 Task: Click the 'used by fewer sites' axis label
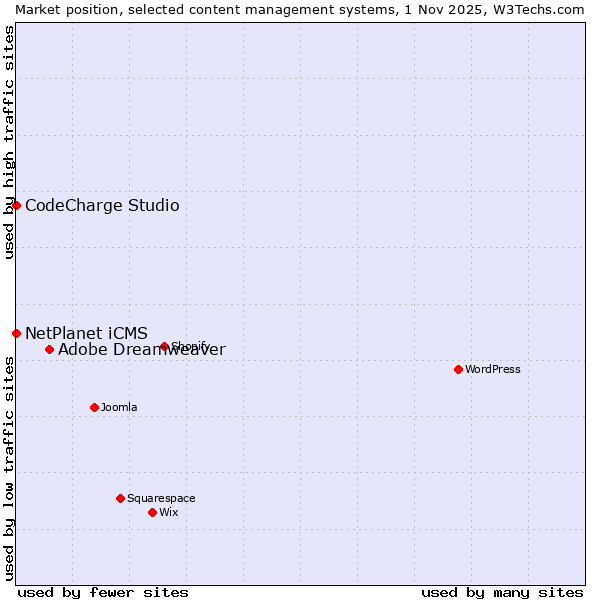(103, 592)
